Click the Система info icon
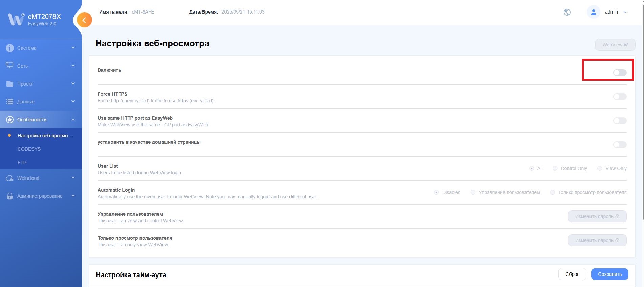The width and height of the screenshot is (644, 287). [x=10, y=48]
